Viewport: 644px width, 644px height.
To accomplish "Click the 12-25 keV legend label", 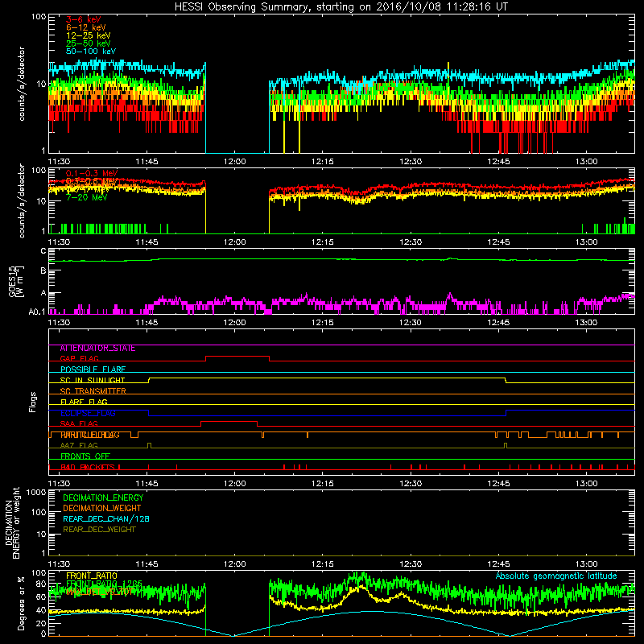I will [x=89, y=35].
